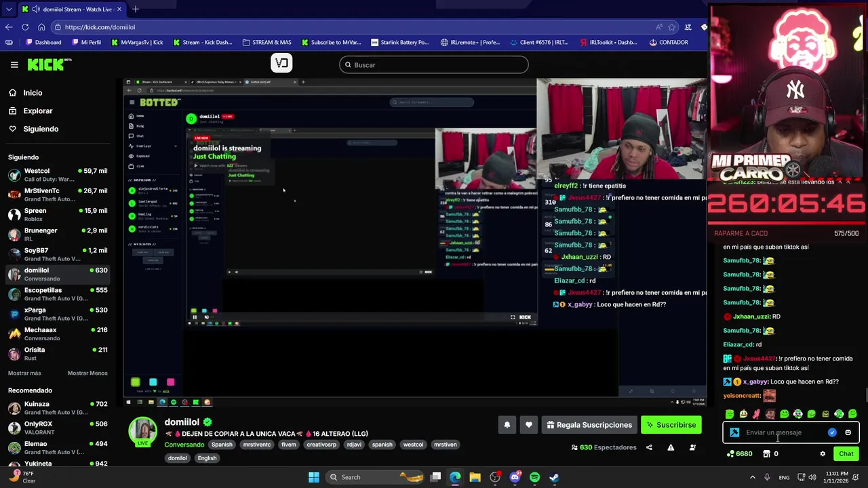
Task: Open the emoji picker in chat input
Action: pyautogui.click(x=848, y=432)
